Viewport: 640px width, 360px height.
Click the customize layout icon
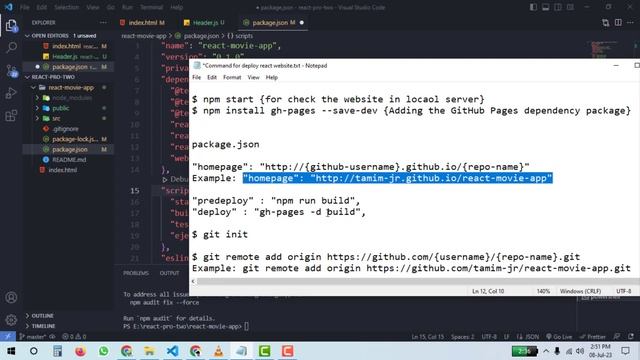[x=570, y=7]
